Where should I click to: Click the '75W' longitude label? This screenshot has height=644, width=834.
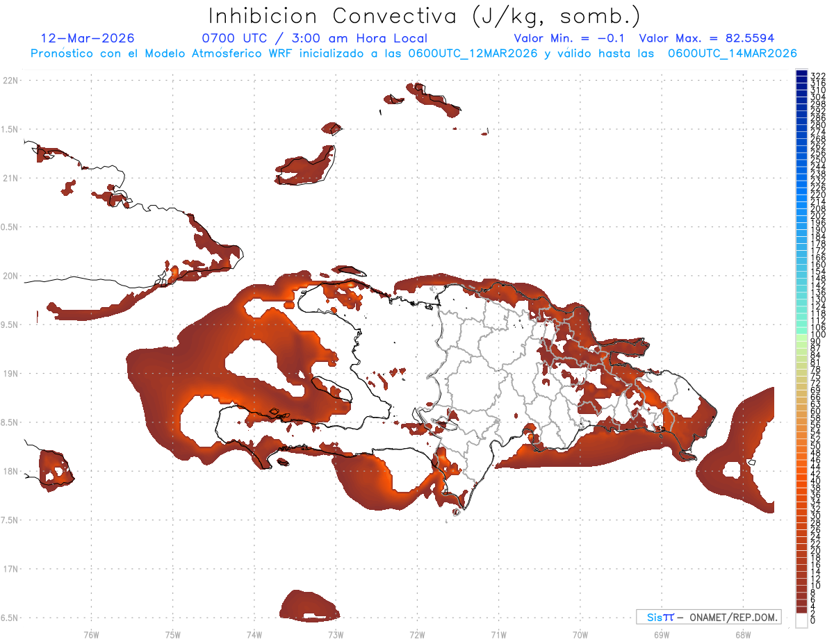(172, 634)
